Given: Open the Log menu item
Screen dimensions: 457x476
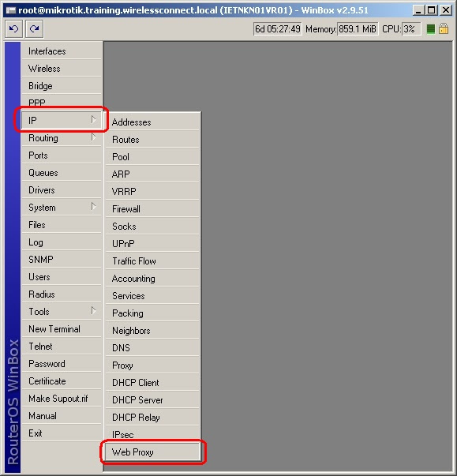Looking at the screenshot, I should [x=62, y=242].
